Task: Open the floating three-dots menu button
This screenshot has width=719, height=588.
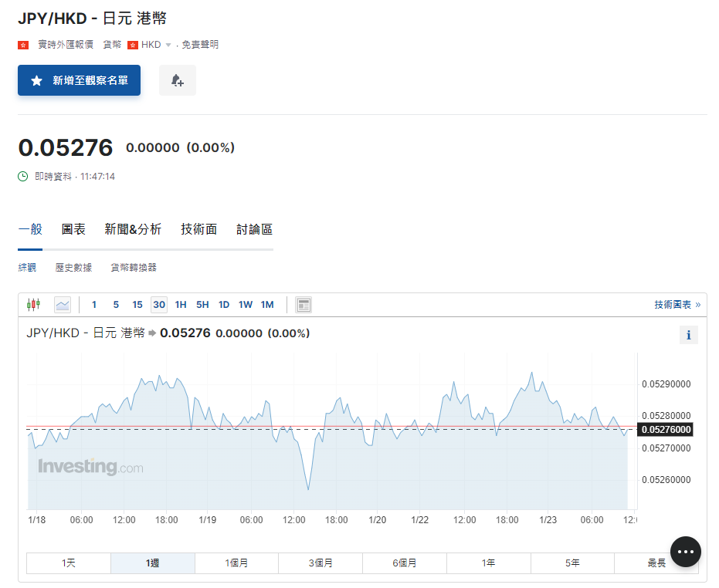Action: click(686, 552)
